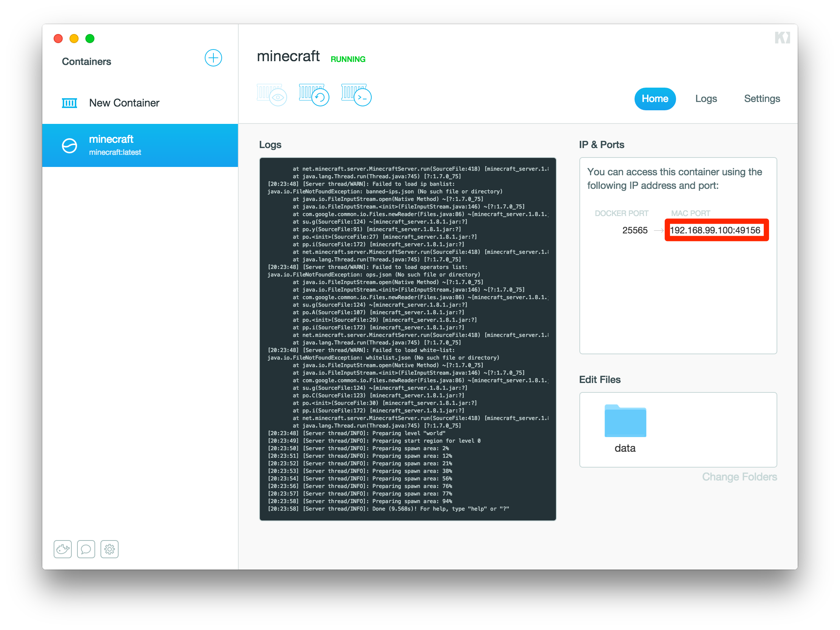Click the Docker whale CLI icon
Screen dimensions: 840x630
click(63, 549)
